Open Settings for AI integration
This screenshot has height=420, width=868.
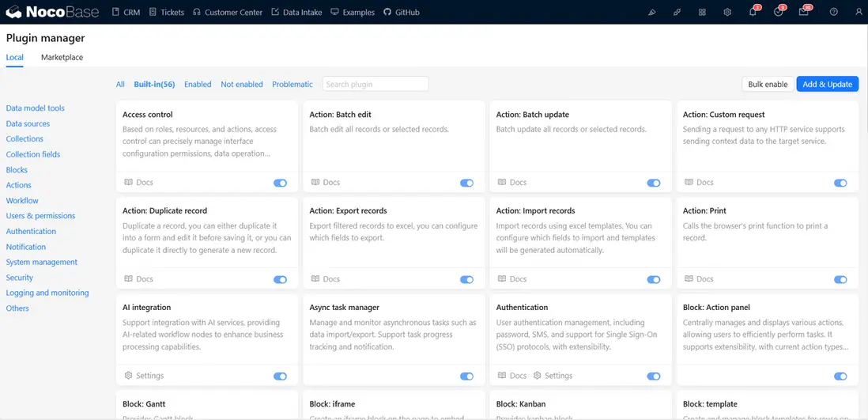pos(144,376)
